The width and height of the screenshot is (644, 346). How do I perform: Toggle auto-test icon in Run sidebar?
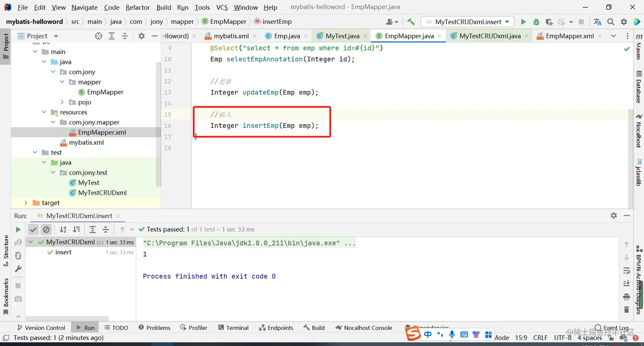[18, 256]
